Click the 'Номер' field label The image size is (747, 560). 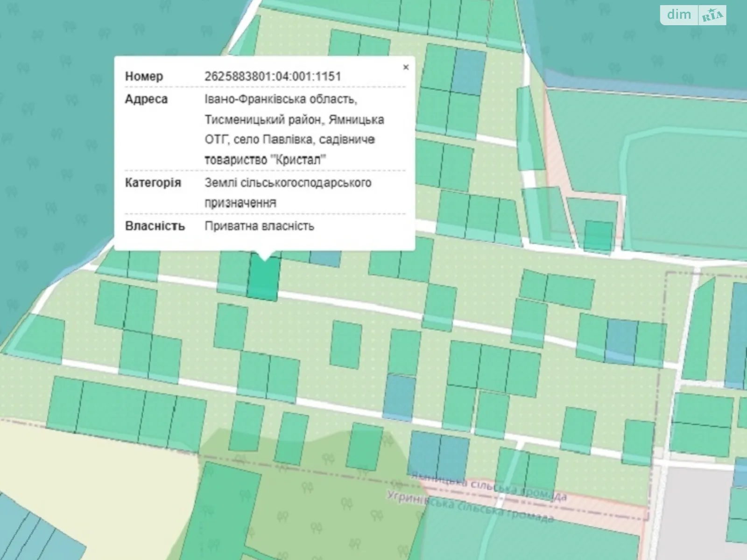tap(144, 76)
